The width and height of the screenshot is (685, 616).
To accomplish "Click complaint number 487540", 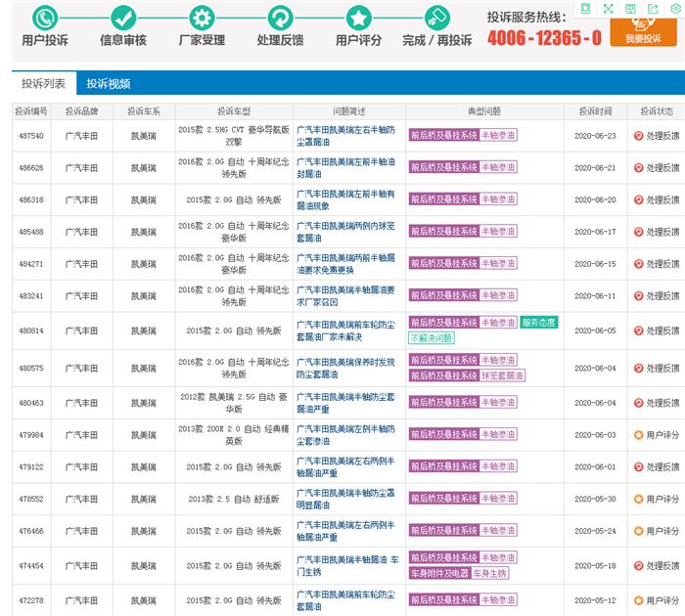I will click(x=31, y=136).
